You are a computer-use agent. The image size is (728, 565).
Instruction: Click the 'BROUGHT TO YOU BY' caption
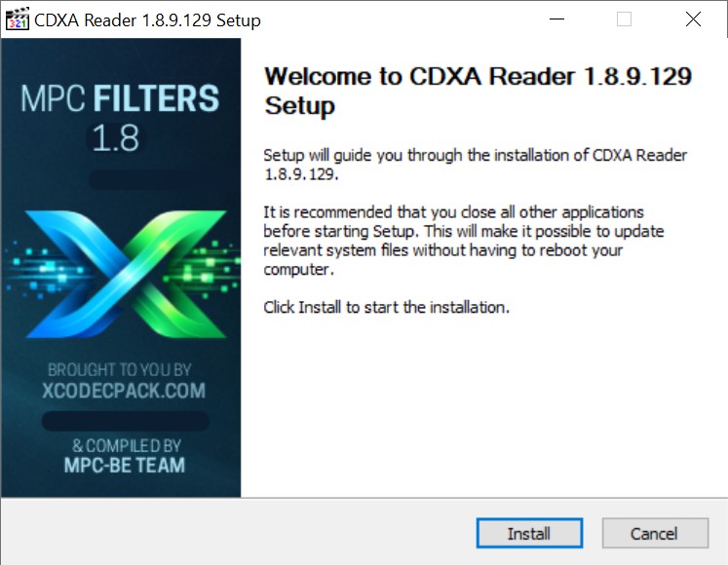pyautogui.click(x=120, y=369)
